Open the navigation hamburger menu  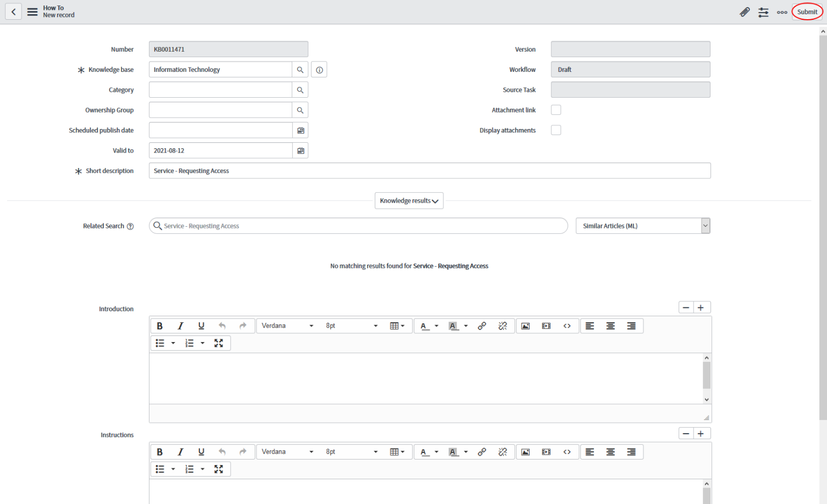(32, 12)
